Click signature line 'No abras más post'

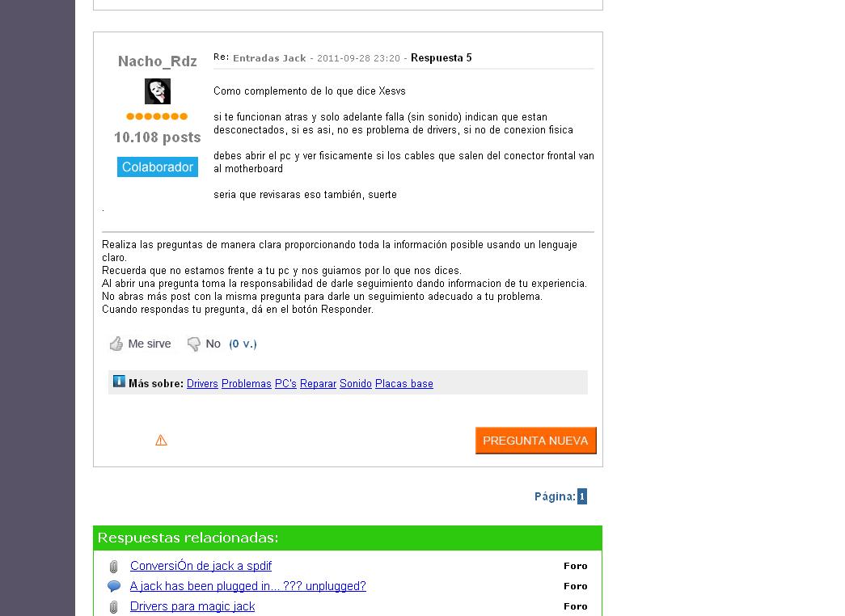[x=323, y=297]
